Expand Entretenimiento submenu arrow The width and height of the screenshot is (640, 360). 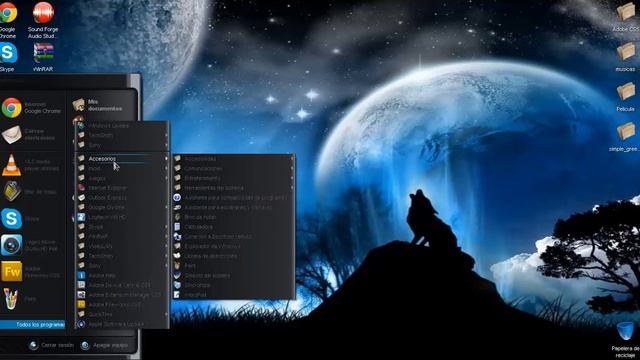point(292,178)
